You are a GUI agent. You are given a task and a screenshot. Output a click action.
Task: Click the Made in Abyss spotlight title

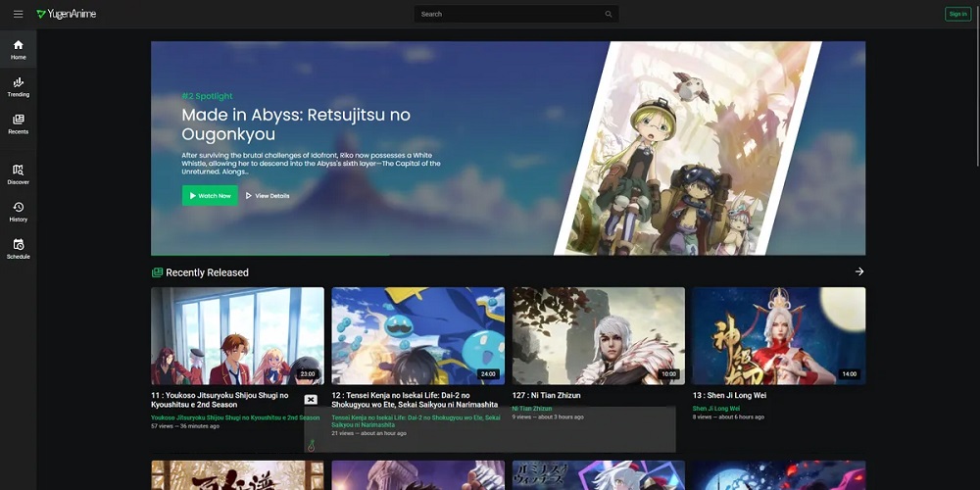point(296,124)
